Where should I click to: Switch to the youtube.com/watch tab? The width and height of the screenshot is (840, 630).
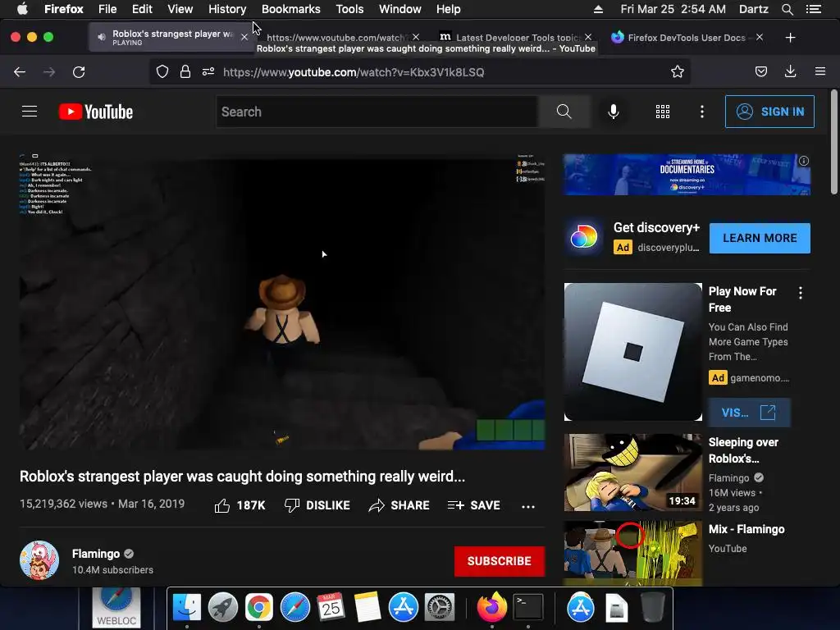point(336,38)
